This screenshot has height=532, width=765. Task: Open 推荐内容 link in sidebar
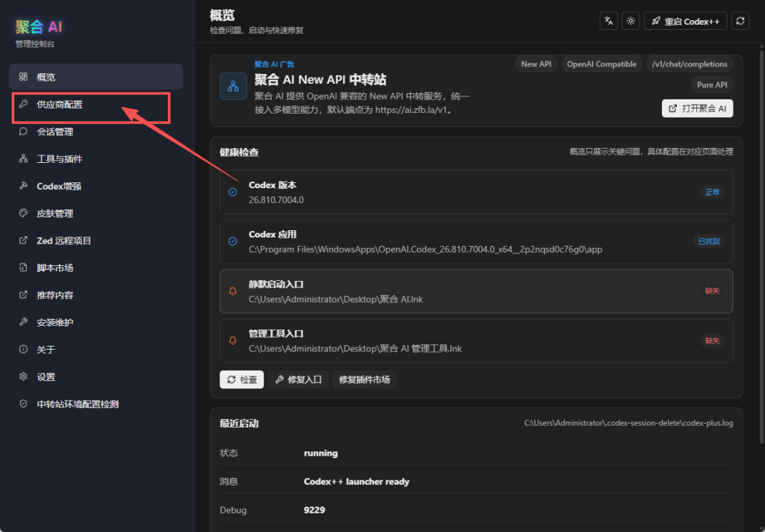tap(96, 295)
